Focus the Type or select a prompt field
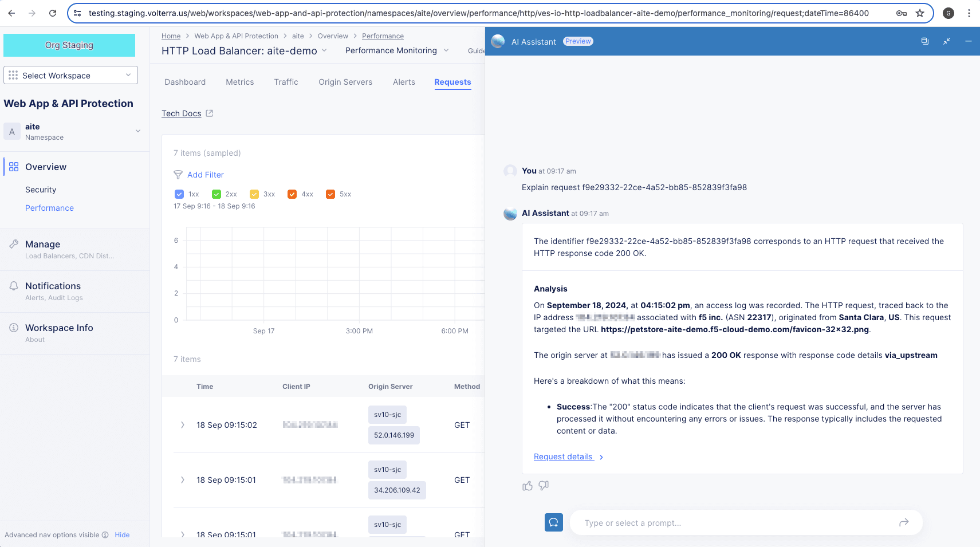Viewport: 980px width, 547px height. [x=733, y=523]
